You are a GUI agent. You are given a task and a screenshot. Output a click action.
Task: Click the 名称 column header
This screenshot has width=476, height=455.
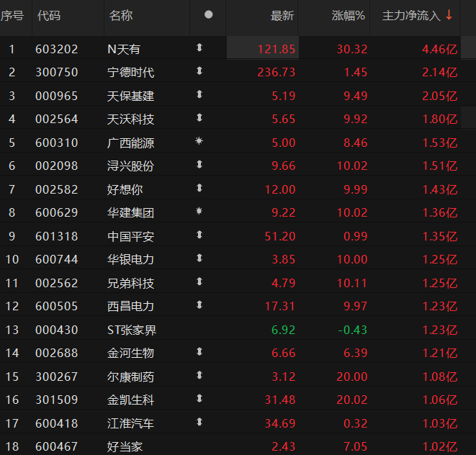pyautogui.click(x=121, y=16)
